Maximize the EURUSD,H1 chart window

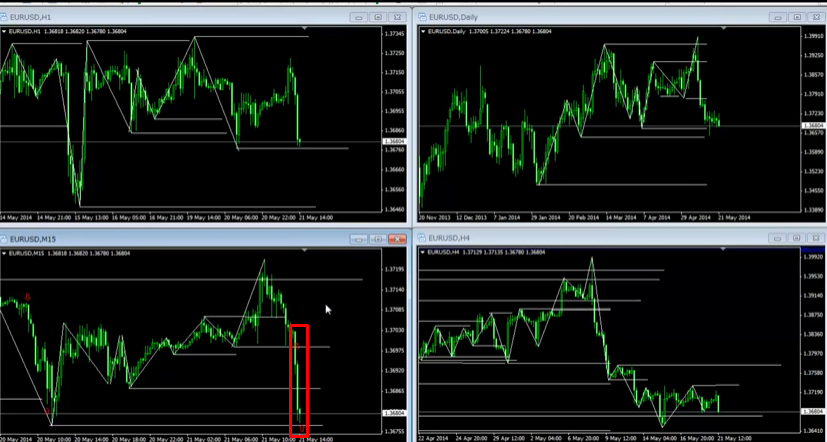[378, 17]
